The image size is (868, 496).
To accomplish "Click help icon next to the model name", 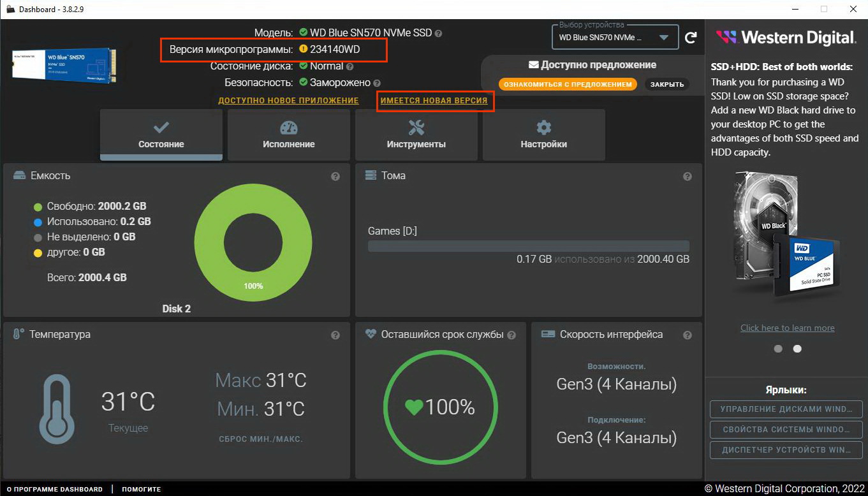I will (438, 33).
